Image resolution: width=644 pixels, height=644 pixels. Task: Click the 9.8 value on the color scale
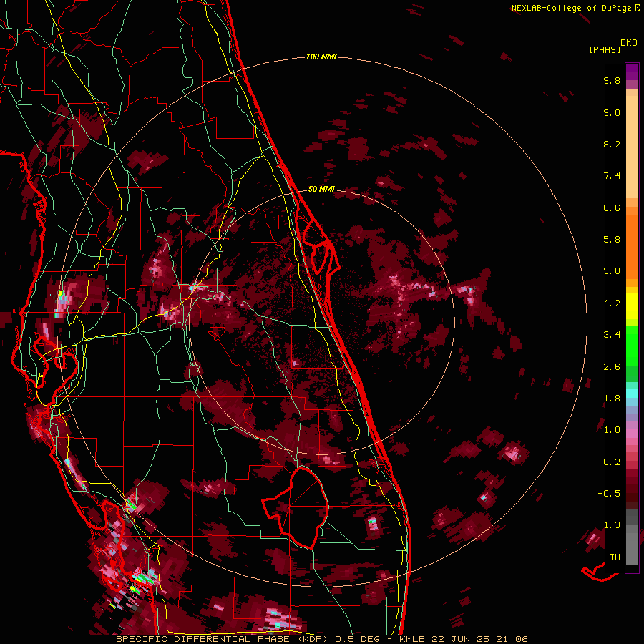[612, 80]
